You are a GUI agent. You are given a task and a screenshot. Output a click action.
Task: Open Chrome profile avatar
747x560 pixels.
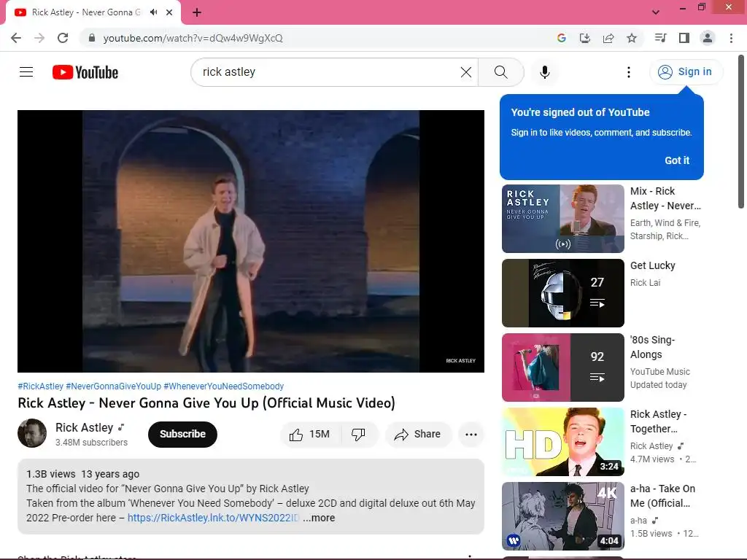(x=708, y=38)
